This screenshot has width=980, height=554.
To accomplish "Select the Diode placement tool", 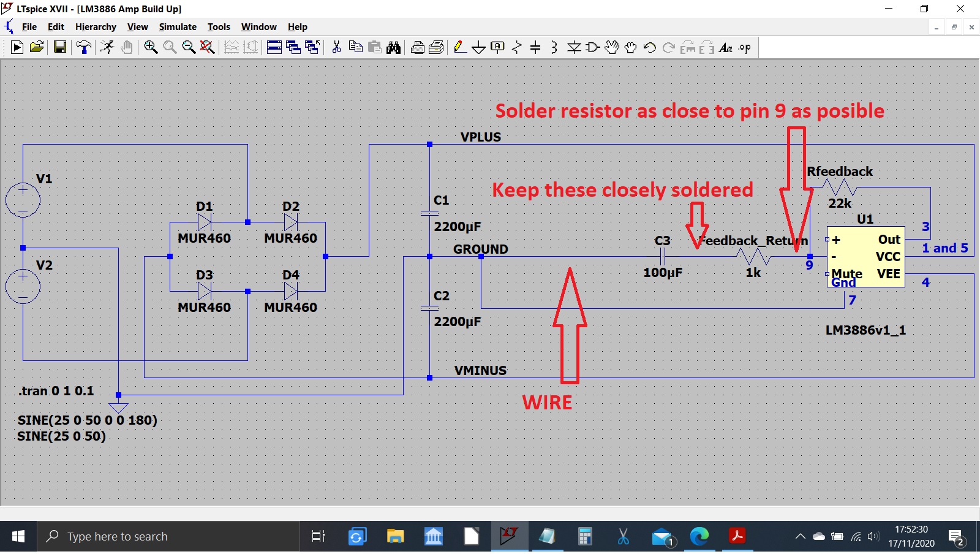I will [574, 47].
